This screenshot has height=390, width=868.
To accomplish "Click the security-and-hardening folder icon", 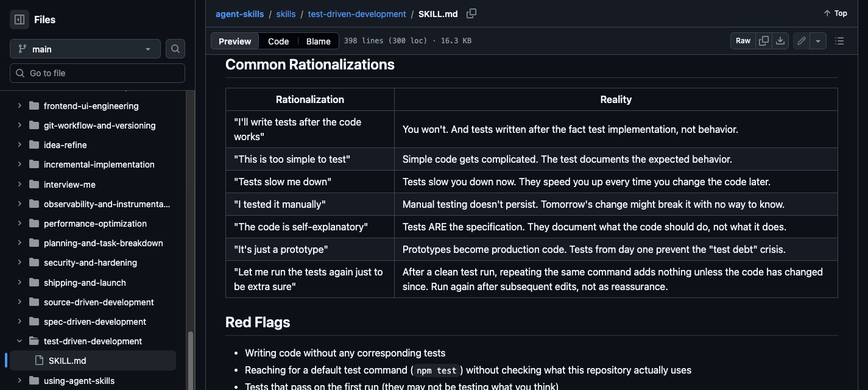I will point(34,263).
